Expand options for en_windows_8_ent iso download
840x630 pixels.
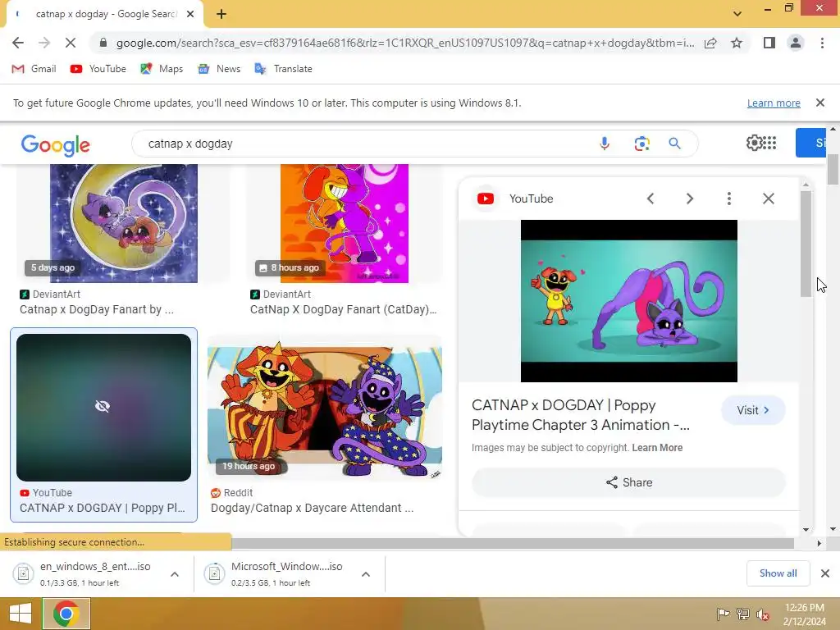175,574
